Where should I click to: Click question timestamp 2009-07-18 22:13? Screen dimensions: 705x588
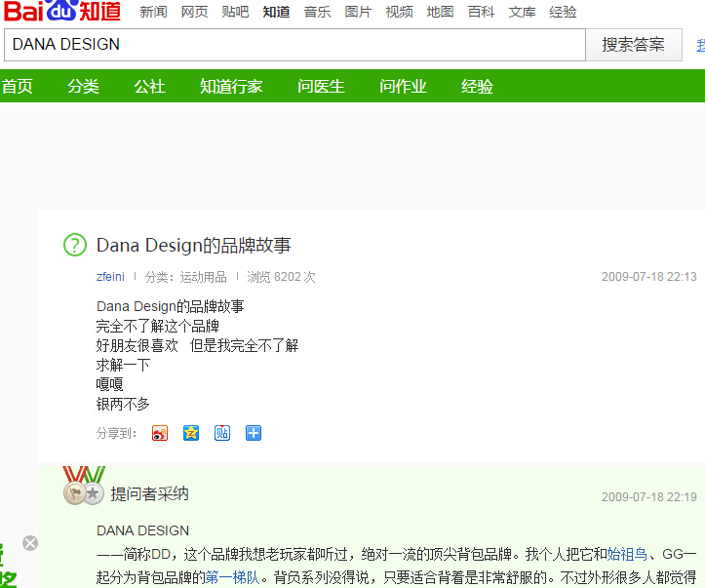click(648, 277)
